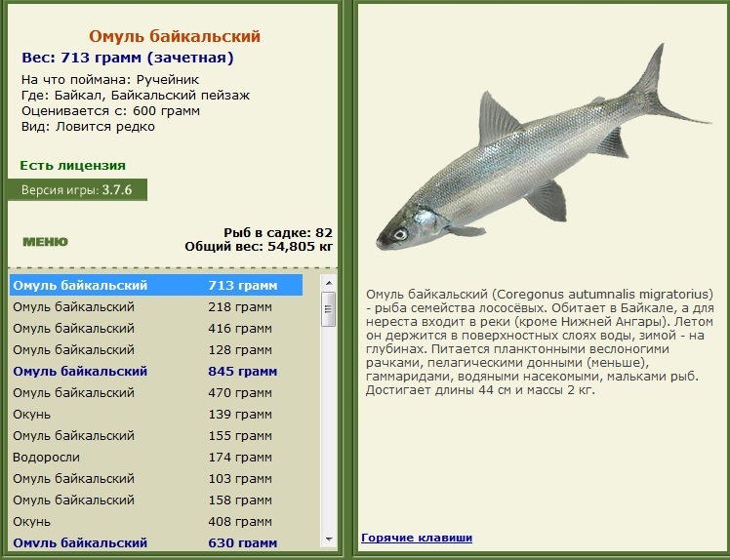This screenshot has height=560, width=730.
Task: Click the Вид: Ловится редко line
Action: [x=88, y=127]
